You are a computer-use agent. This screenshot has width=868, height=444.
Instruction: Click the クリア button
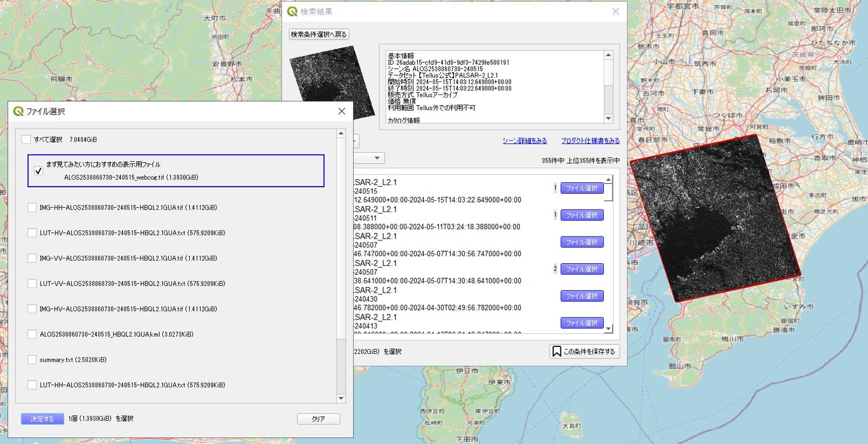pyautogui.click(x=318, y=418)
